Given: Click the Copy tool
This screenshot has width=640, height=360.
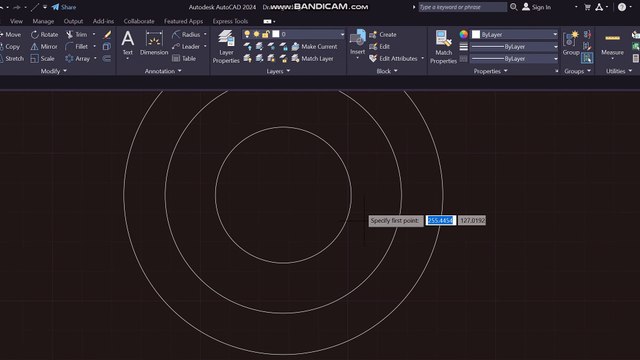Looking at the screenshot, I should coord(10,47).
